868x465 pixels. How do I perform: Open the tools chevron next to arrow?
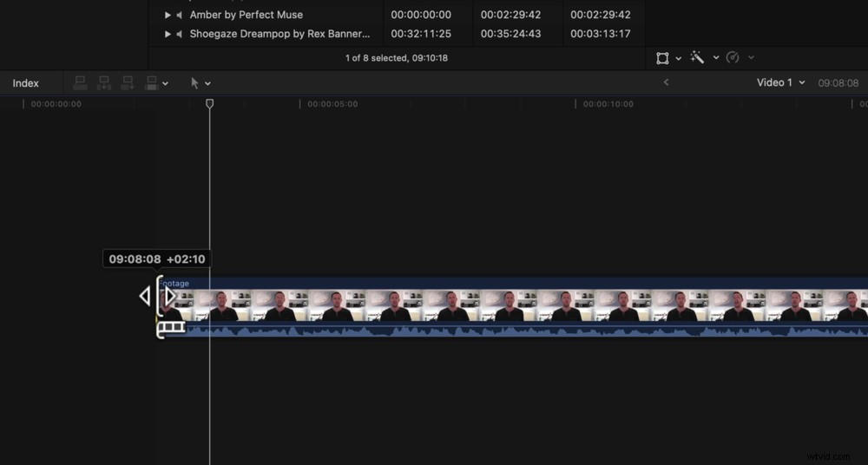tap(207, 83)
